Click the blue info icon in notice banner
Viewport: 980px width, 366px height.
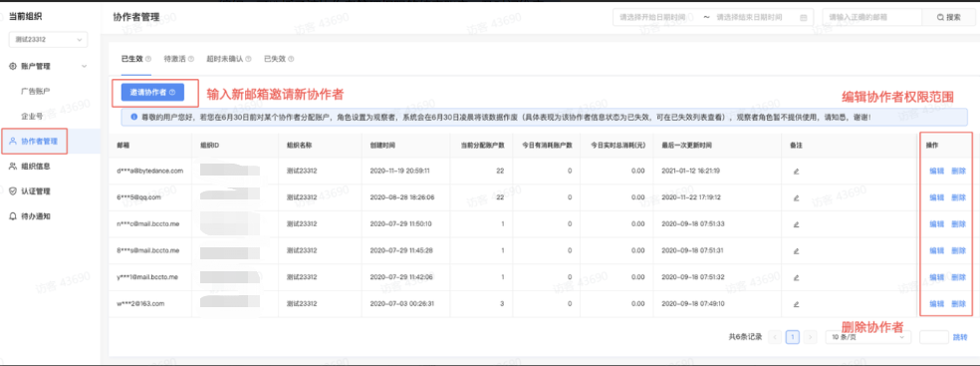tap(133, 117)
